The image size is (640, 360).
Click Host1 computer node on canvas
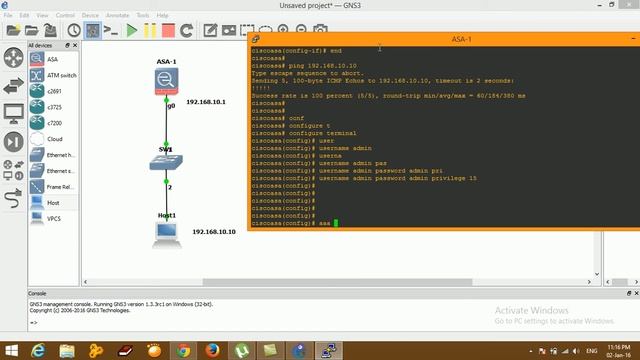pos(167,235)
